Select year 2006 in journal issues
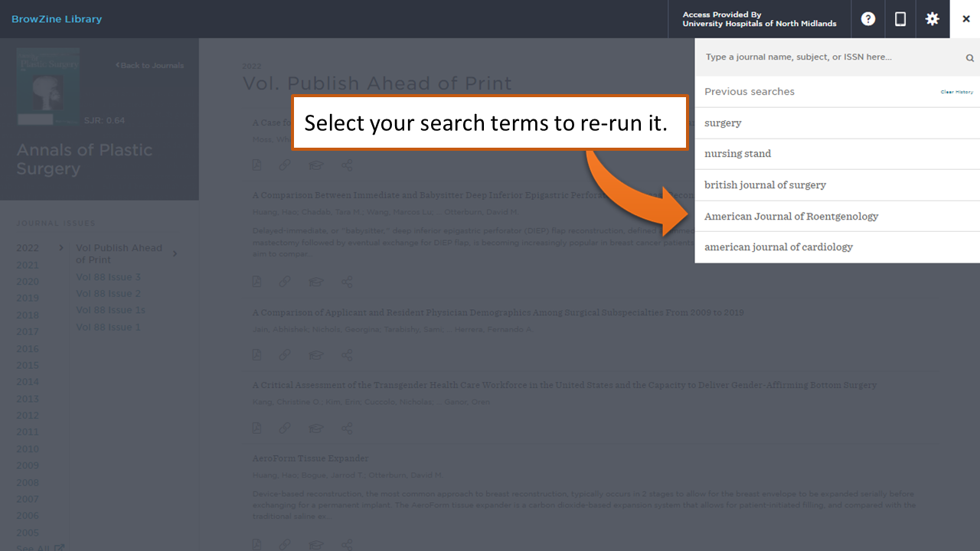 point(28,516)
